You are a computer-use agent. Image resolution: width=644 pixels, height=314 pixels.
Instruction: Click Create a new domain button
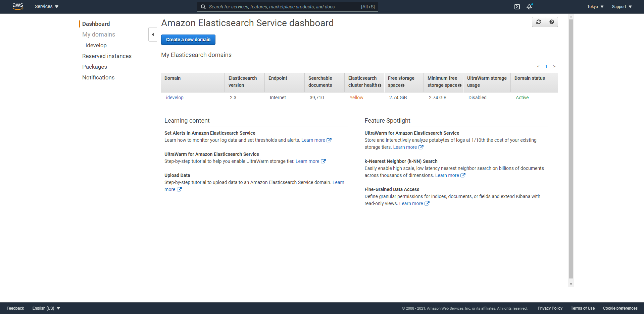188,40
